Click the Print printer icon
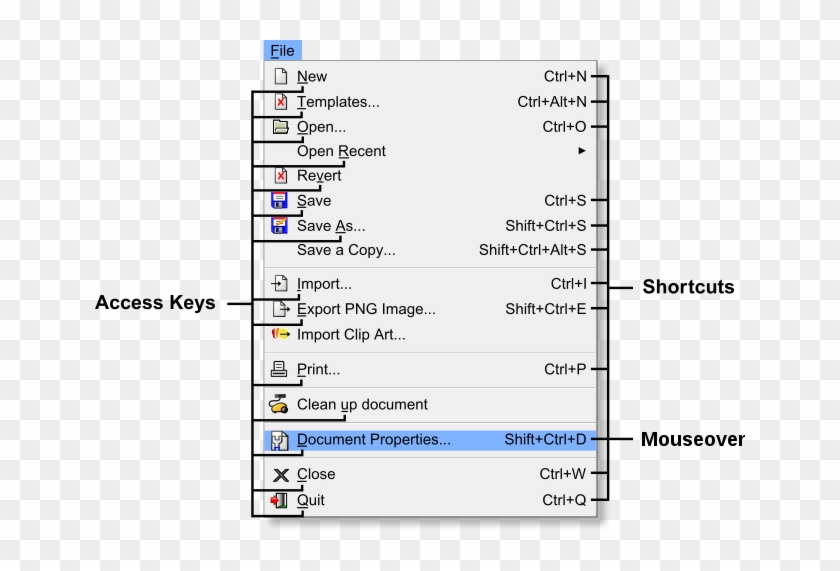Screen dimensions: 840x571 click(280, 369)
